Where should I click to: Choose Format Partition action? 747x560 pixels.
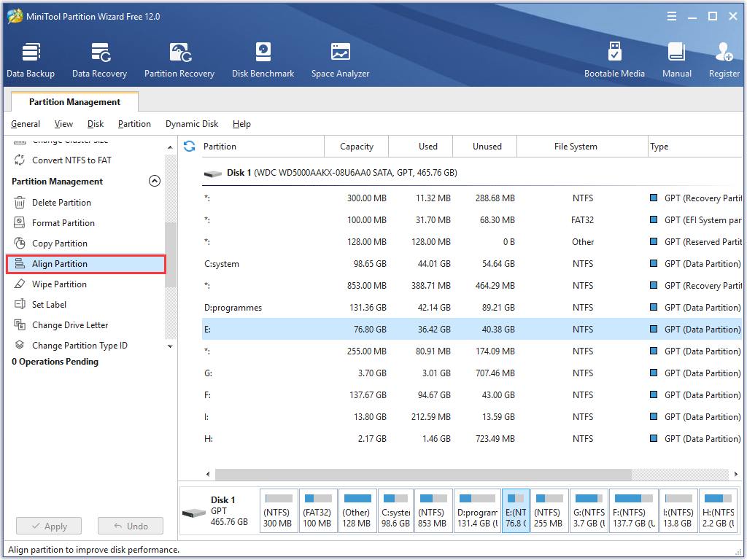pos(63,223)
